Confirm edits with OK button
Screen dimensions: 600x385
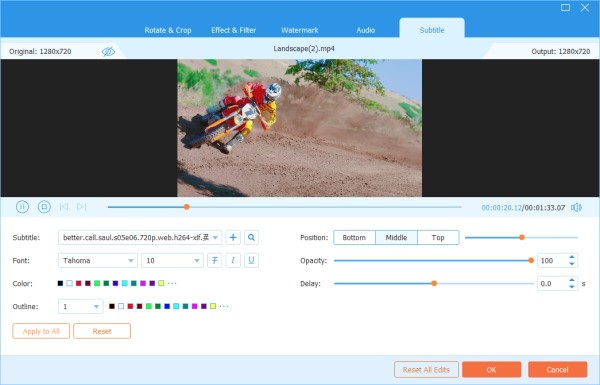[x=491, y=370]
